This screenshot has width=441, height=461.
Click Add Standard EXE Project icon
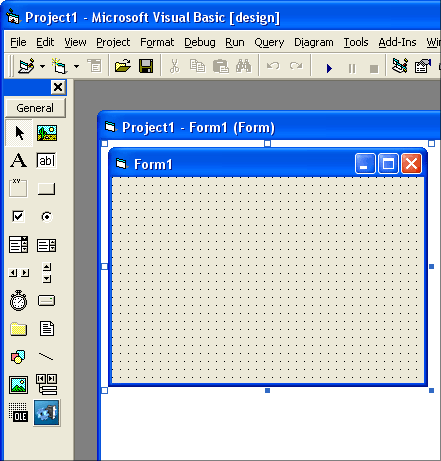(27, 66)
